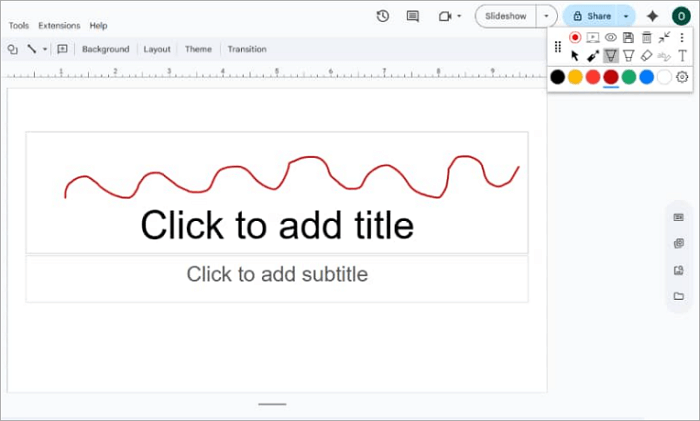Toggle annotation visibility eye icon

611,38
